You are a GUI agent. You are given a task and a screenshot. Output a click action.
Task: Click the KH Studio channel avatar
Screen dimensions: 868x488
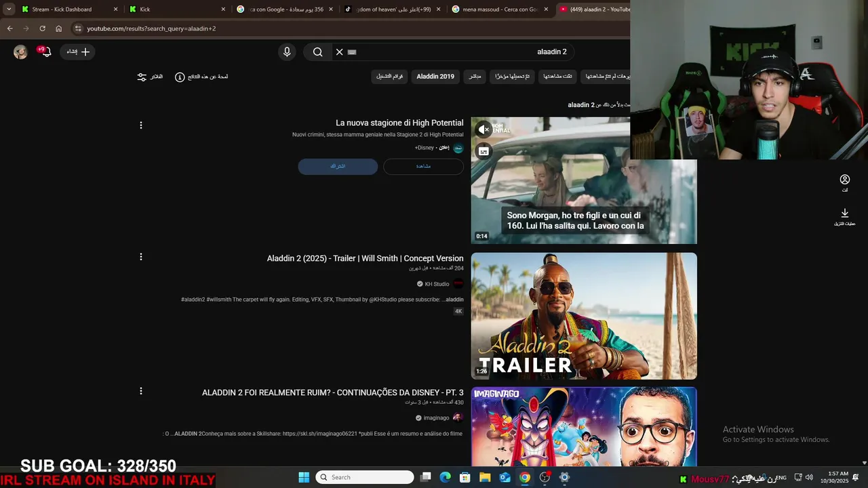[x=458, y=284]
